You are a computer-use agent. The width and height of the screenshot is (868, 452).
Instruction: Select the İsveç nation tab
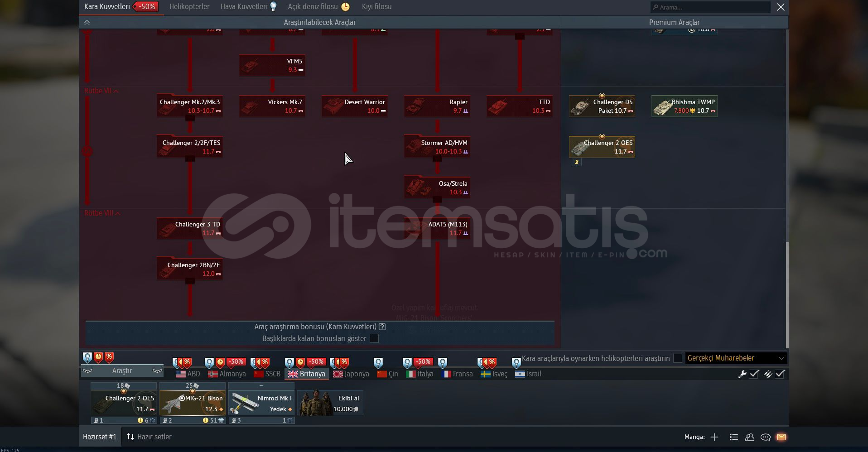pos(494,374)
